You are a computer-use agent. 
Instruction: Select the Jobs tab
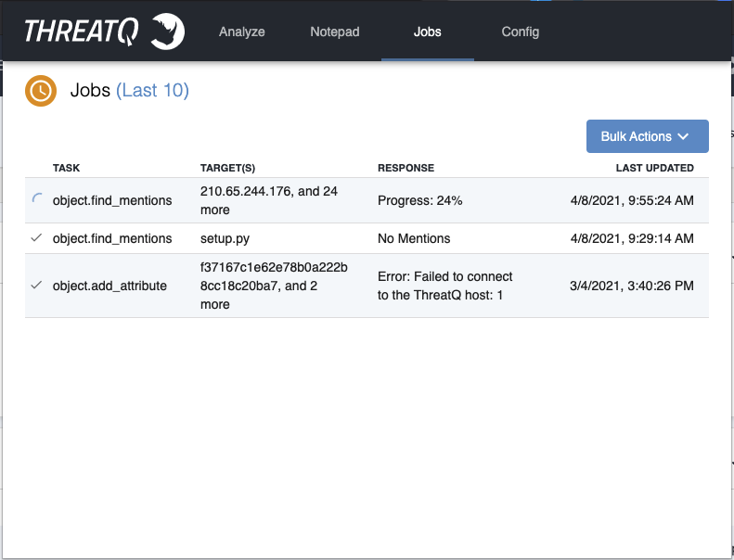pyautogui.click(x=428, y=32)
